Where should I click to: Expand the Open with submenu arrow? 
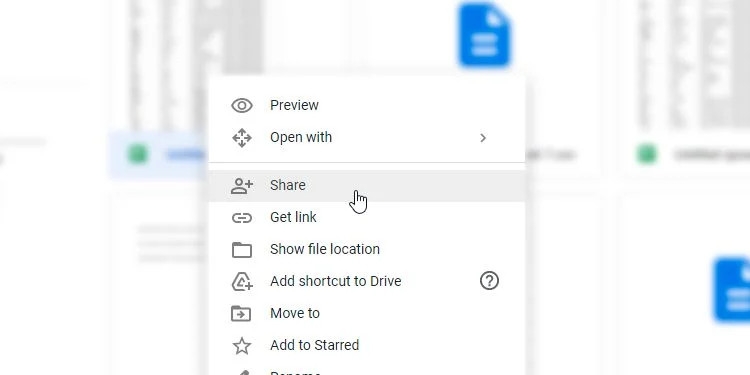pyautogui.click(x=483, y=138)
